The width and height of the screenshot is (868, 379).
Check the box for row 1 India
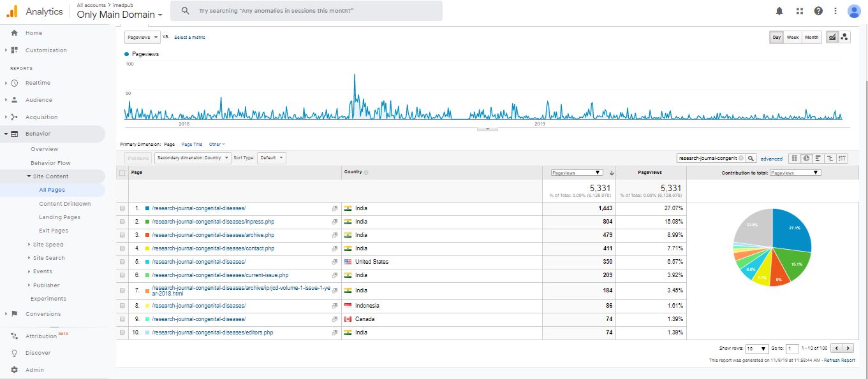122,208
